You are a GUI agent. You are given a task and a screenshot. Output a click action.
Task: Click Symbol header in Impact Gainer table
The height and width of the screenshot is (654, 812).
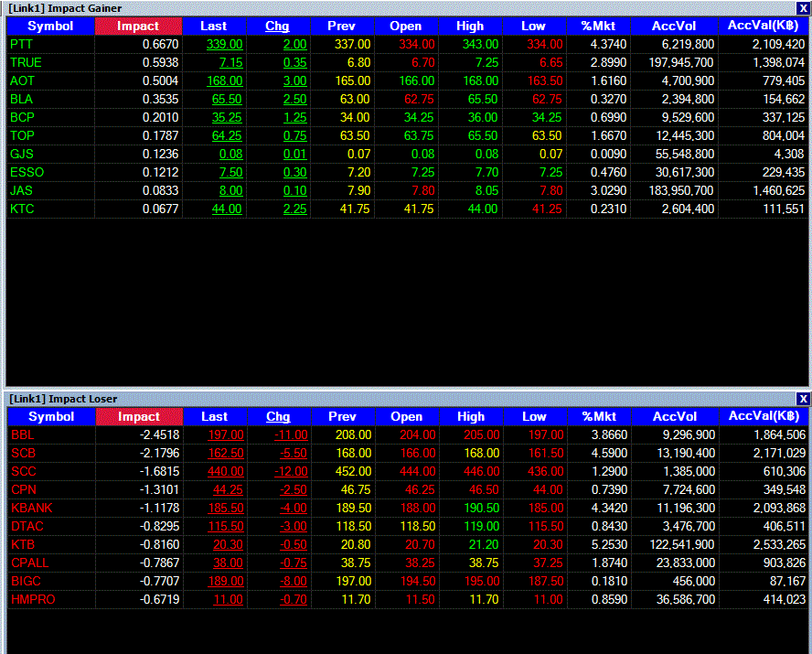coord(50,27)
